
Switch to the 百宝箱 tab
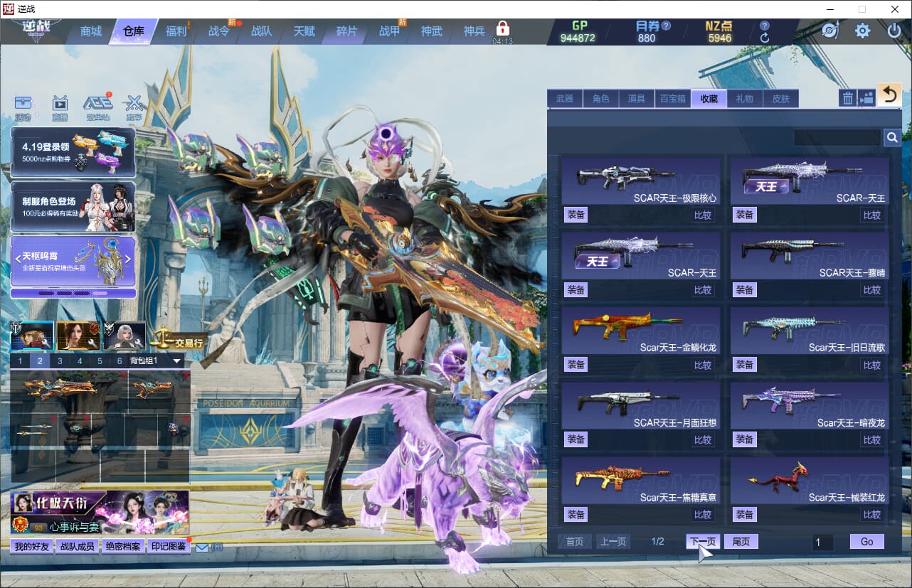pyautogui.click(x=672, y=99)
